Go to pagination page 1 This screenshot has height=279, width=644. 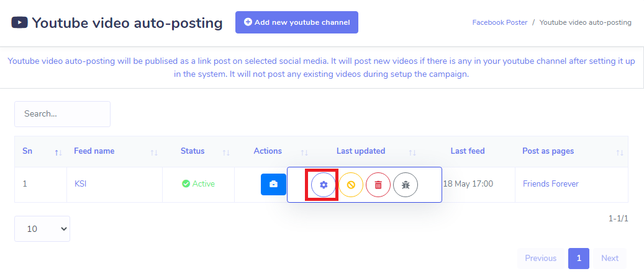(x=579, y=259)
